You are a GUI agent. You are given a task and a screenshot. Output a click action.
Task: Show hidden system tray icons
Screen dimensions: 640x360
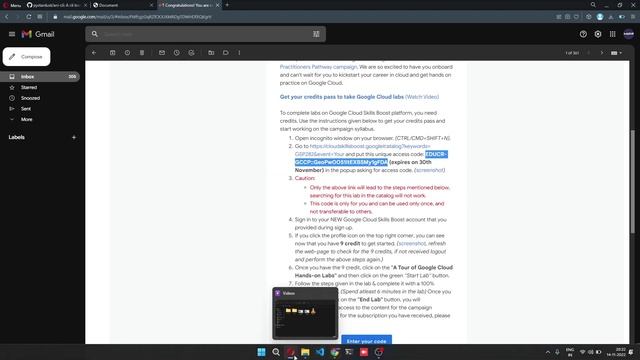(x=548, y=352)
